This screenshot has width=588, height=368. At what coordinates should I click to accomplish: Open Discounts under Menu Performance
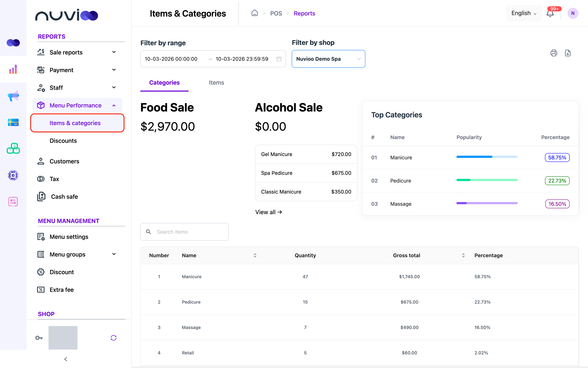(63, 141)
